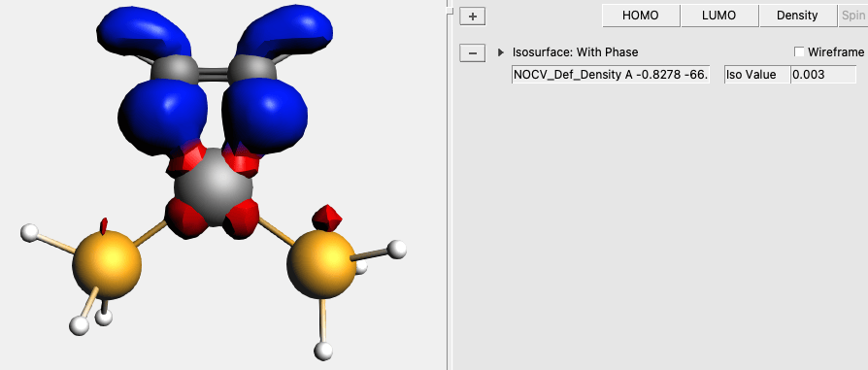Open the NOCV_Def_Density field selector
Screen dimensions: 868x370
point(611,75)
